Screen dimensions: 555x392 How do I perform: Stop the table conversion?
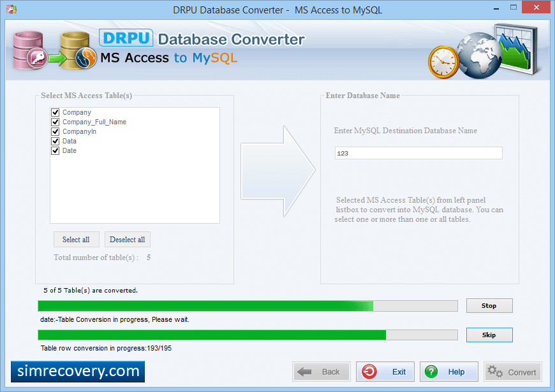coord(489,306)
